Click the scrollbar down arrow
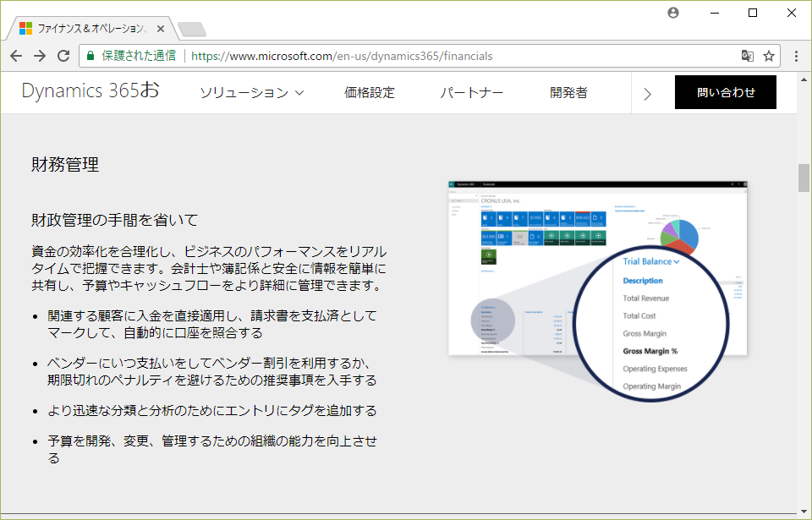The width and height of the screenshot is (812, 520). pos(804,512)
